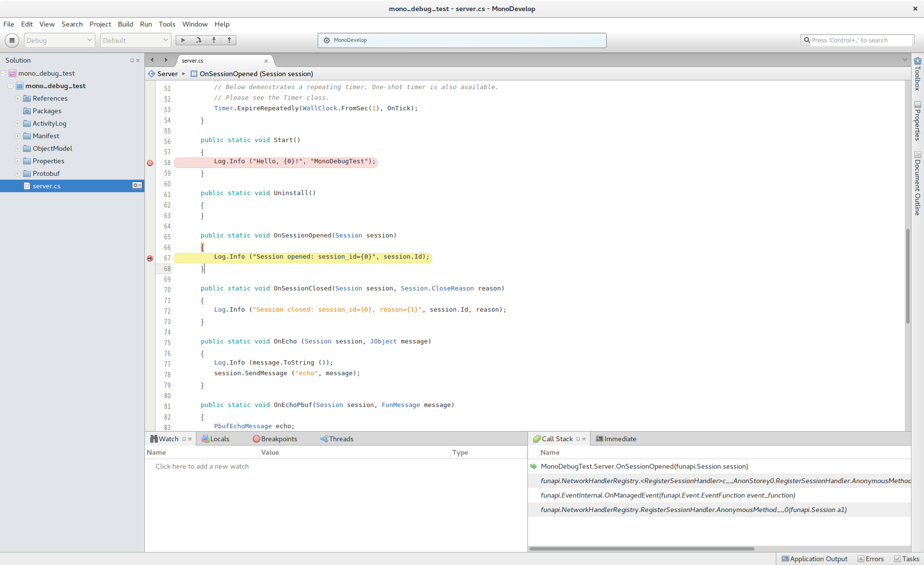Close the Call Stack pad
Image resolution: width=924 pixels, height=565 pixels.
(x=584, y=439)
